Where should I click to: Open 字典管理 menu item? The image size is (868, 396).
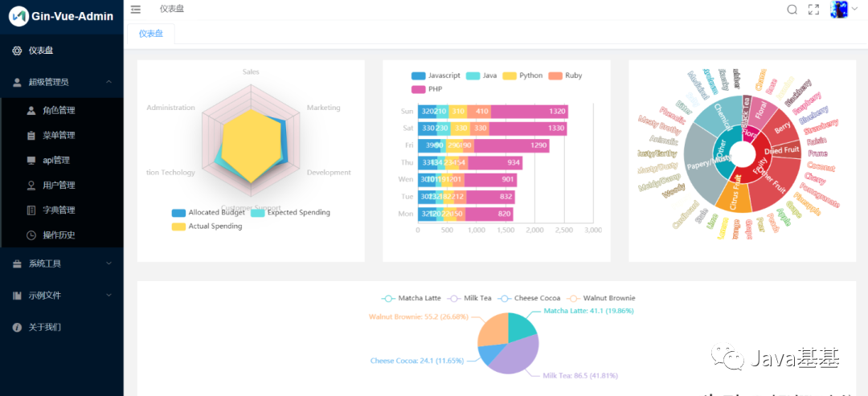63,210
